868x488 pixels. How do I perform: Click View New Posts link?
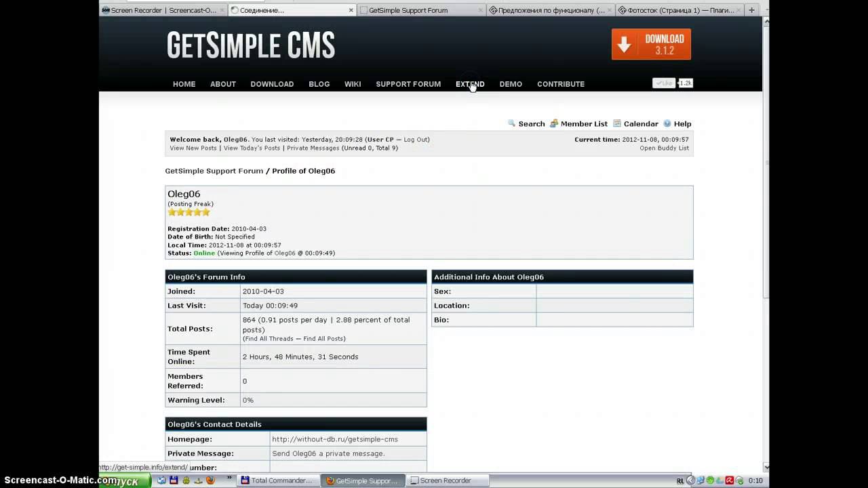pyautogui.click(x=193, y=148)
